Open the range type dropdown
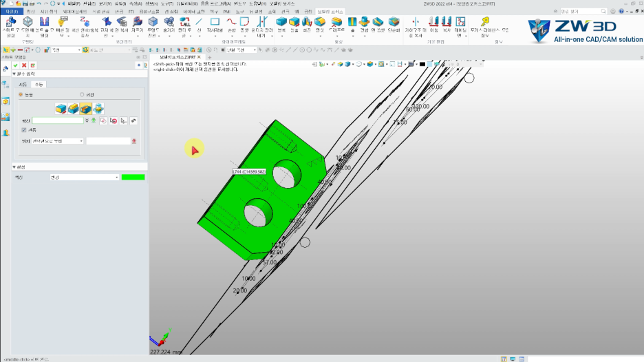644x362 pixels. point(58,141)
